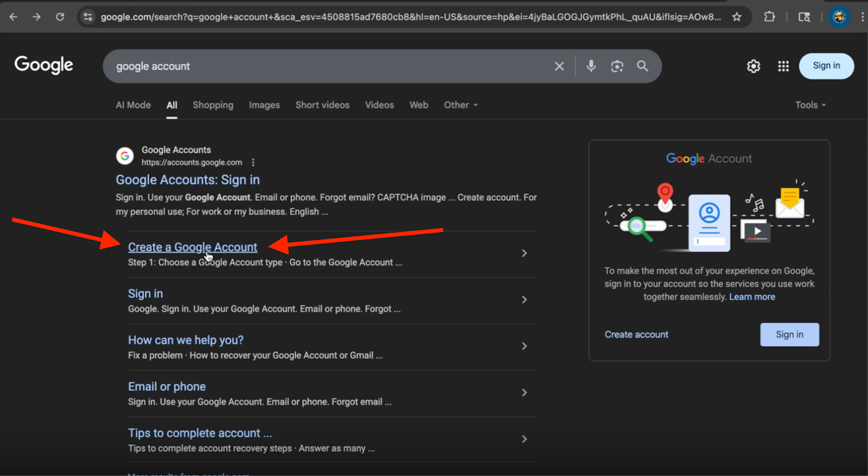Bookmark this page with the star icon
Image resolution: width=868 pixels, height=476 pixels.
[x=736, y=17]
